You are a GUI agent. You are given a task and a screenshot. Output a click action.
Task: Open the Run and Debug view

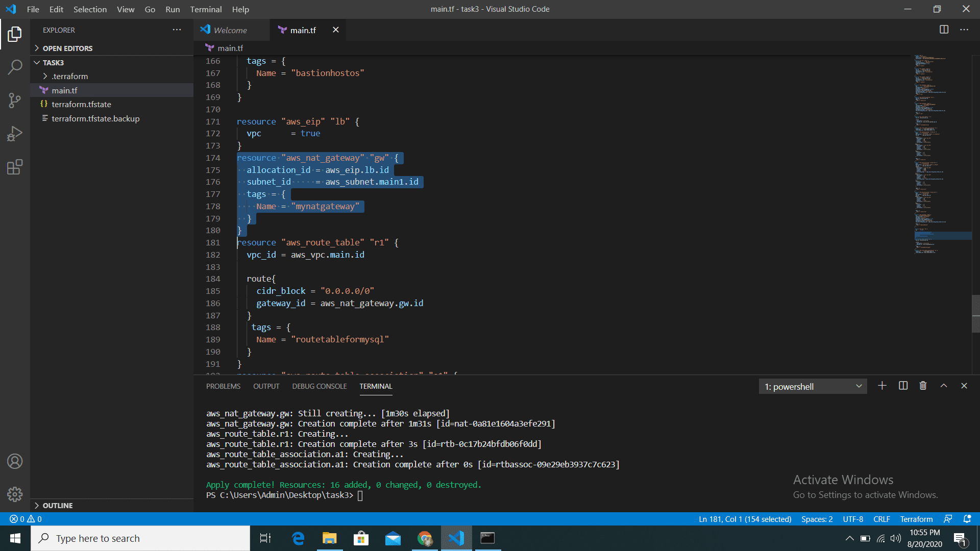(15, 134)
